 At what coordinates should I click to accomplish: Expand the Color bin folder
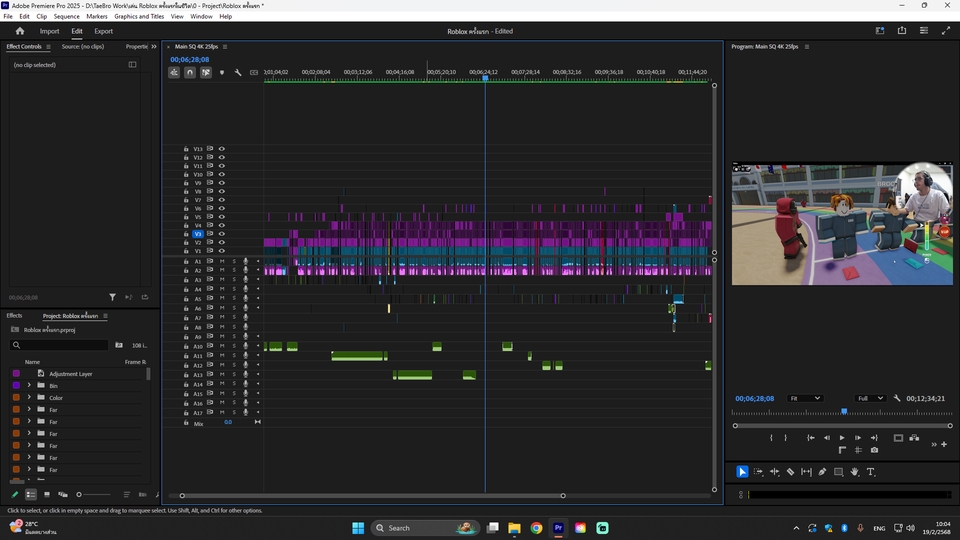(x=29, y=398)
